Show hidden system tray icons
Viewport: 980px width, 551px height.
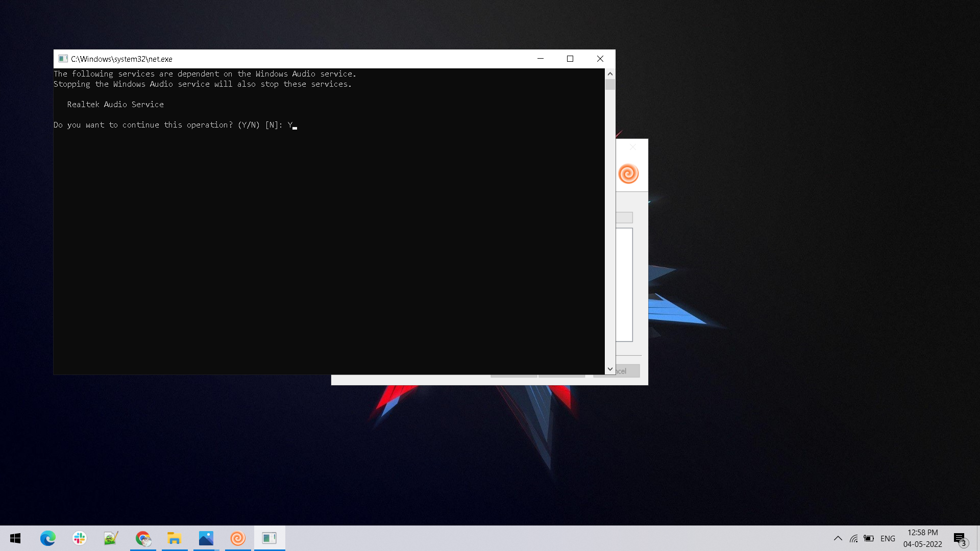(838, 538)
